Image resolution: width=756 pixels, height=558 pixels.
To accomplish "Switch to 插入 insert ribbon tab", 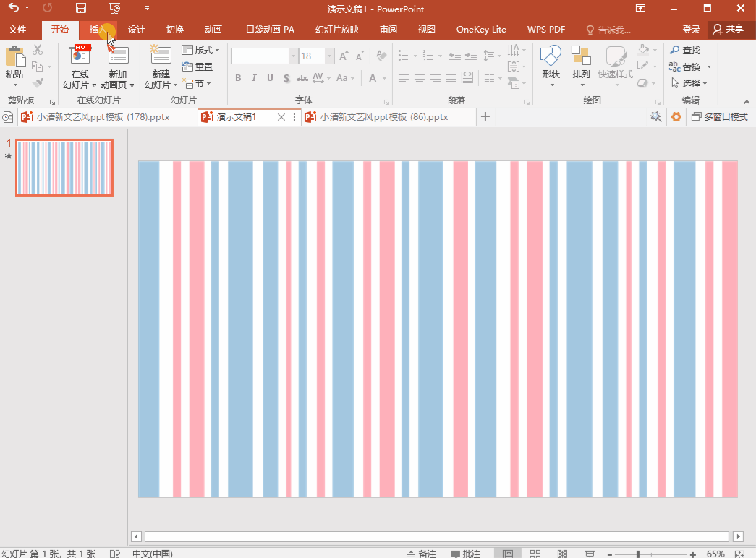I will [98, 30].
